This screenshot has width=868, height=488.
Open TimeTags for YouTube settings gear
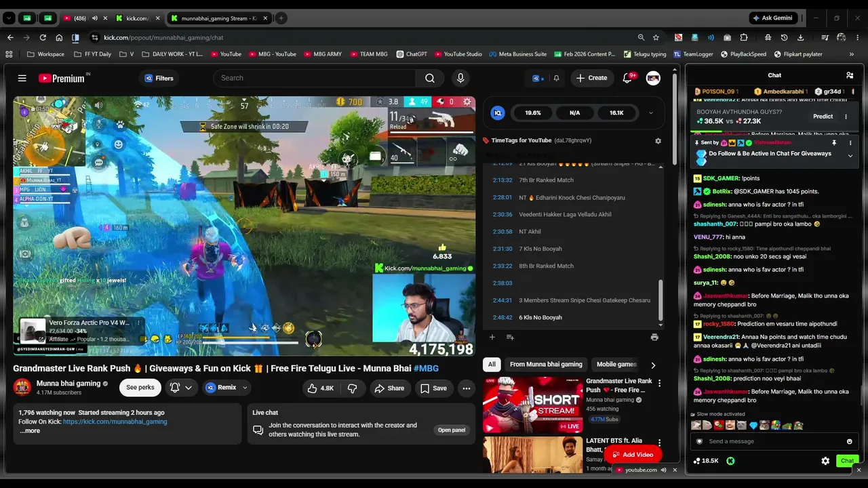click(658, 141)
